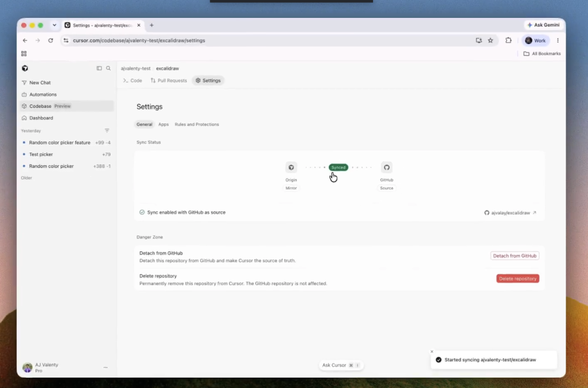
Task: Select Codebase Preview in the sidebar
Action: coord(67,106)
